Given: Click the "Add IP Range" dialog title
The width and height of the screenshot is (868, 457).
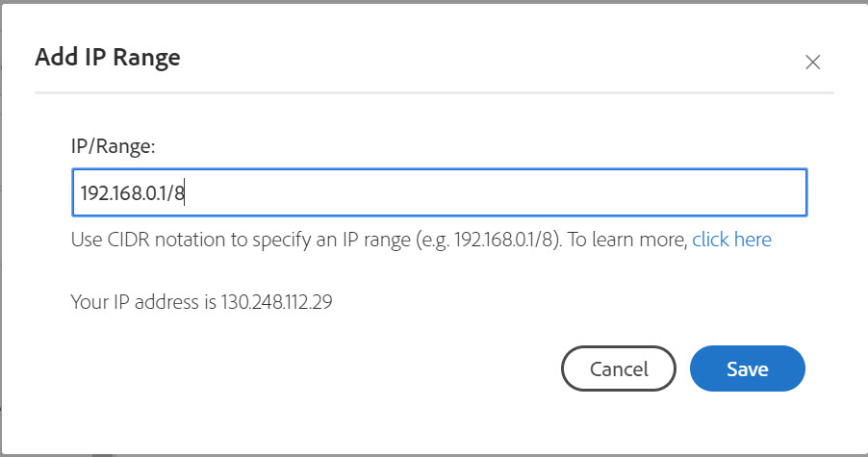Looking at the screenshot, I should (x=108, y=58).
